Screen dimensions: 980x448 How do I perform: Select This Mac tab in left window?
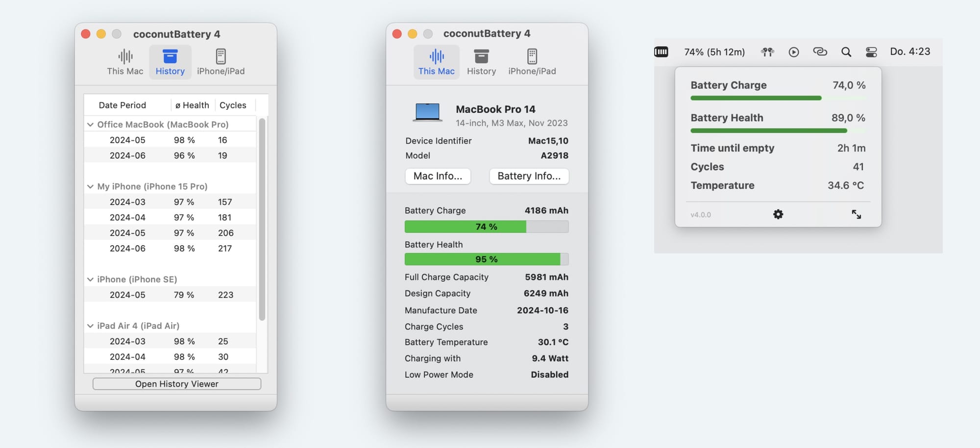tap(125, 62)
